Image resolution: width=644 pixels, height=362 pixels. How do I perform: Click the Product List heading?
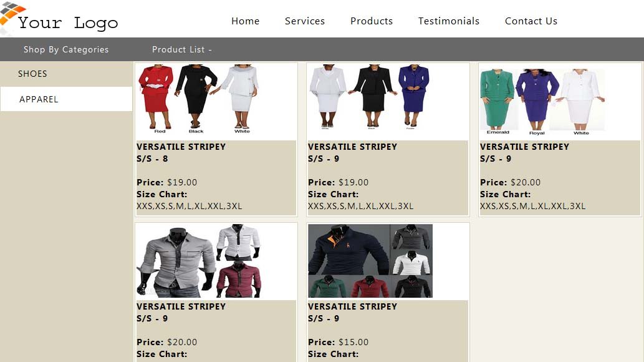click(x=182, y=49)
